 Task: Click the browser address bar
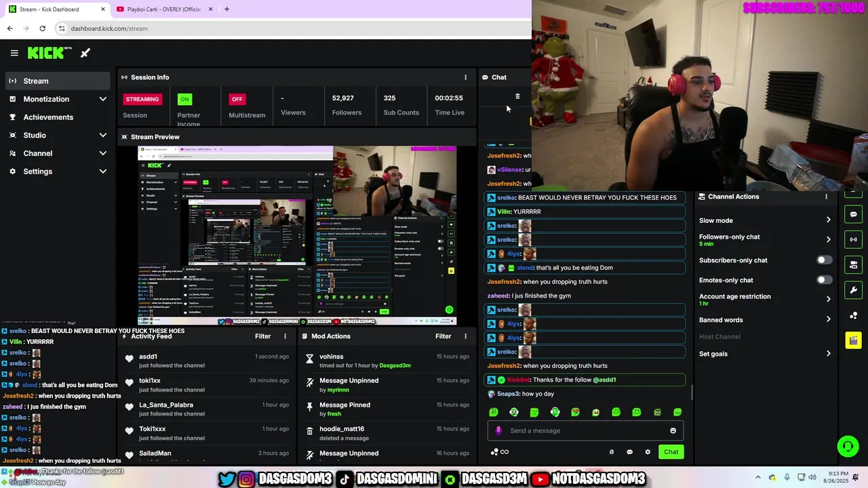click(x=292, y=28)
